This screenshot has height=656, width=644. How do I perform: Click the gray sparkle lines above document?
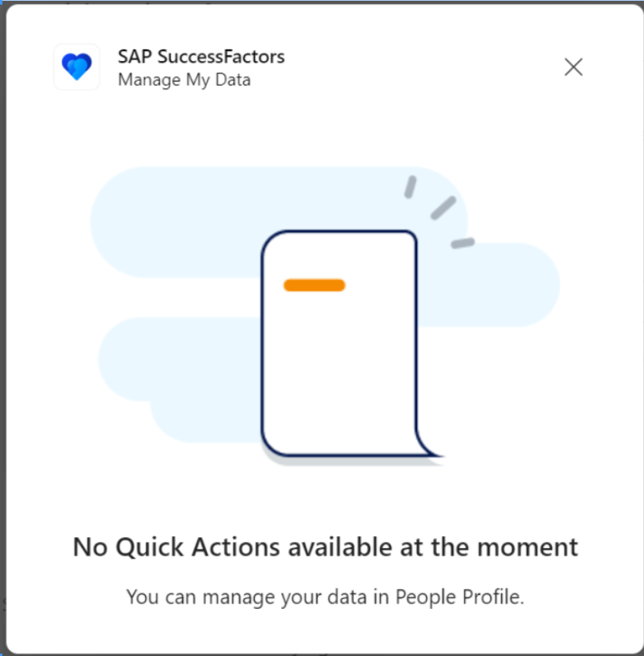[439, 212]
